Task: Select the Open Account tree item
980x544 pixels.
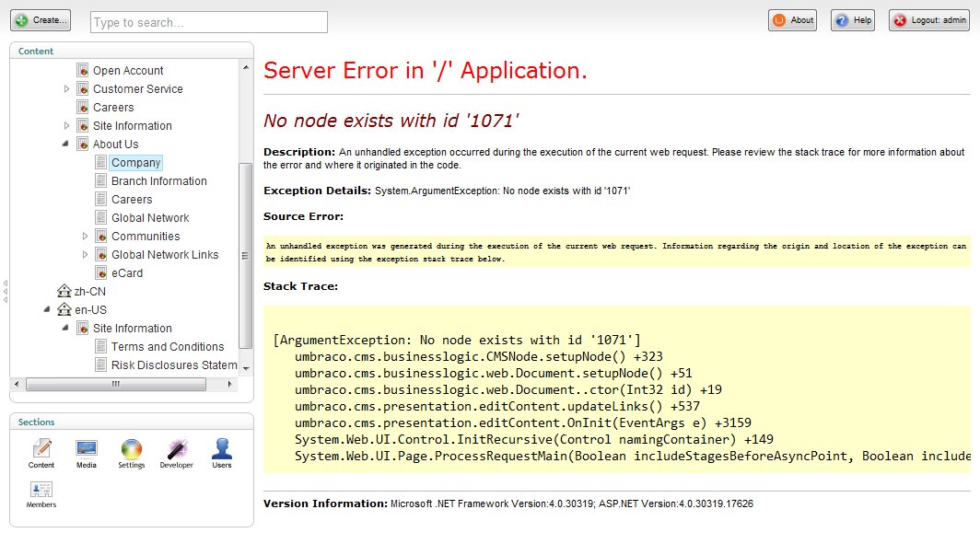Action: pos(128,71)
